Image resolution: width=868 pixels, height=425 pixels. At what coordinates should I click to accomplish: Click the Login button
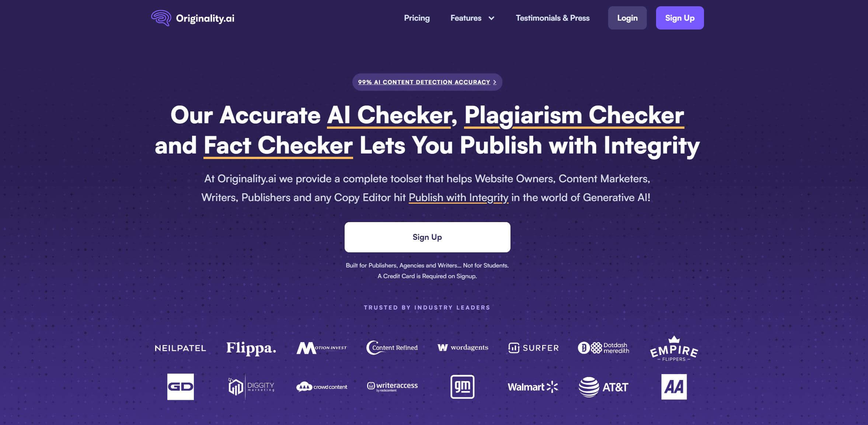point(627,18)
